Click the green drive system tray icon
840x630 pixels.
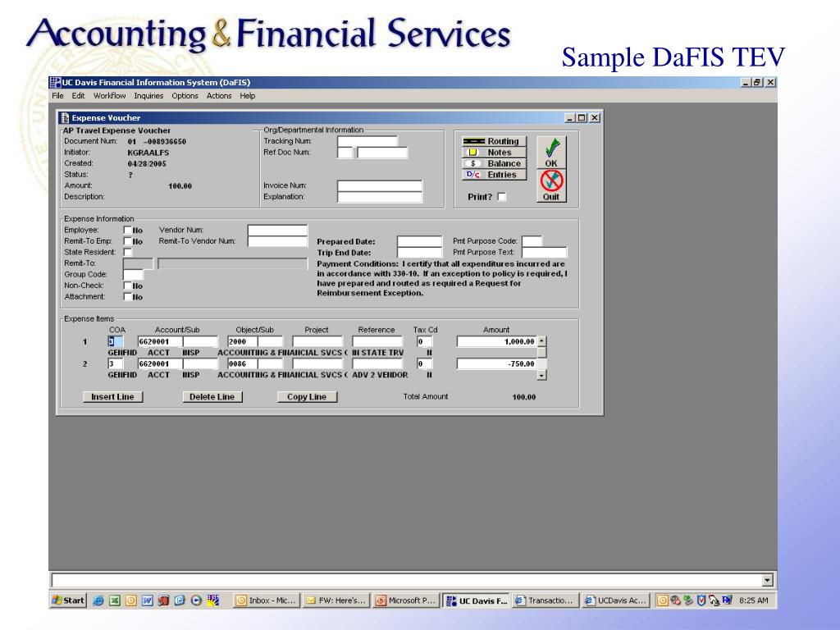pyautogui.click(x=688, y=600)
